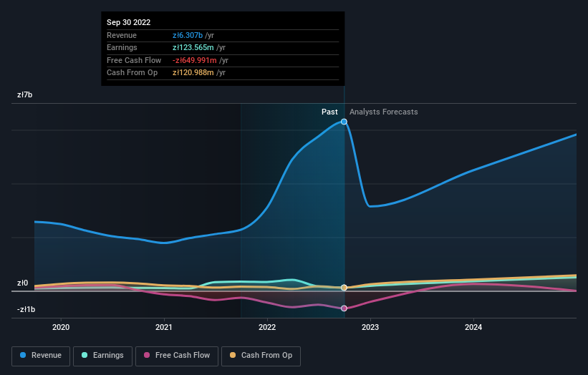Click the -zł1b y-axis label

pyautogui.click(x=26, y=309)
